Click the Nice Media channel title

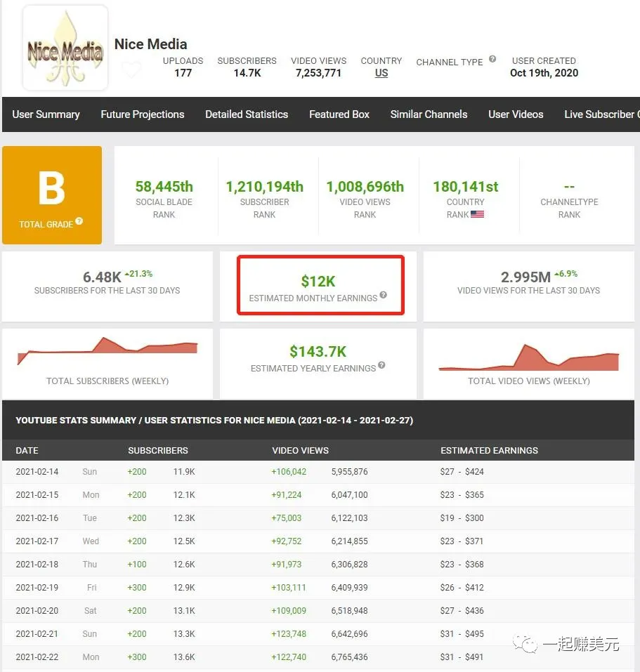click(150, 44)
